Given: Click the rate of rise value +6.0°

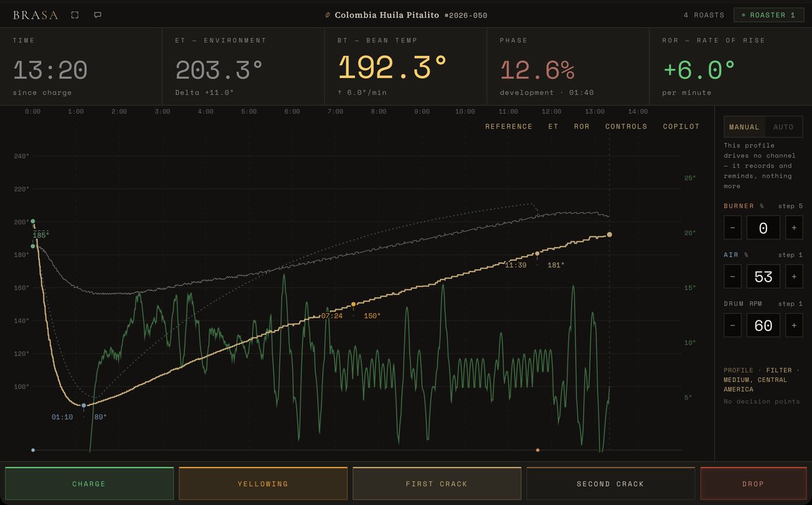Looking at the screenshot, I should [700, 70].
